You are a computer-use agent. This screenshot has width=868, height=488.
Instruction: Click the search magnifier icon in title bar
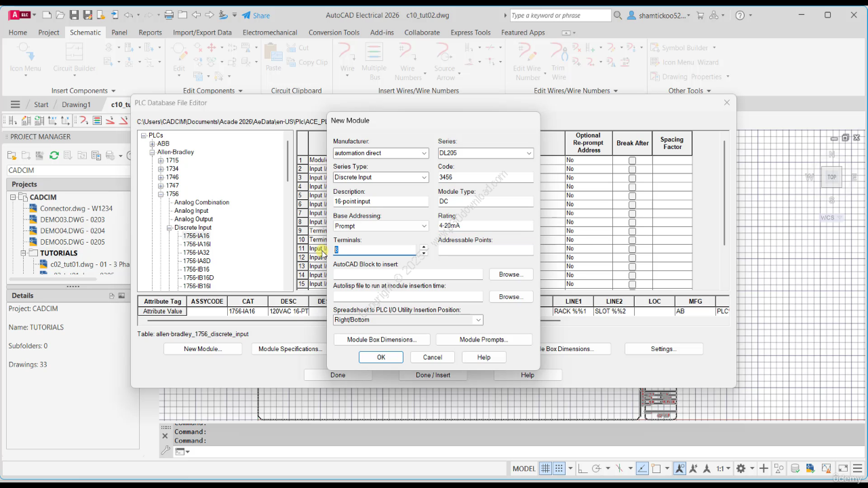coord(618,15)
